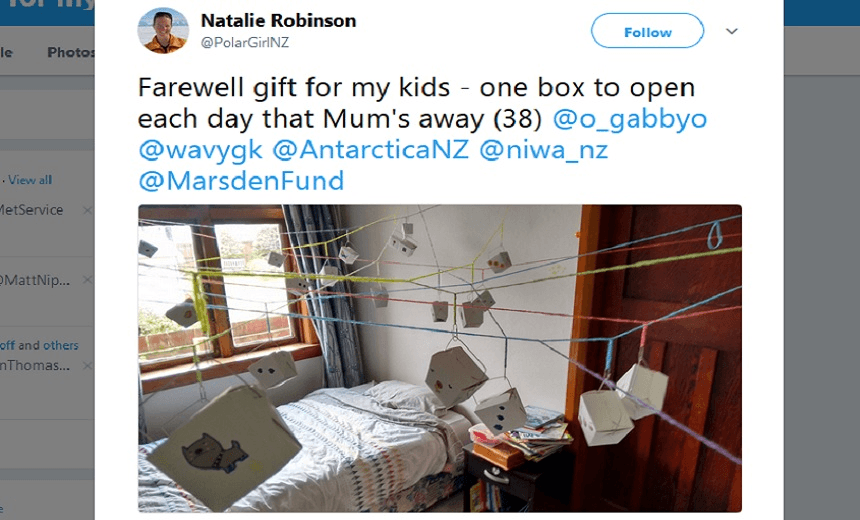Open the tweet's bedroom photo
Viewport: 860px width, 520px height.
tap(440, 358)
